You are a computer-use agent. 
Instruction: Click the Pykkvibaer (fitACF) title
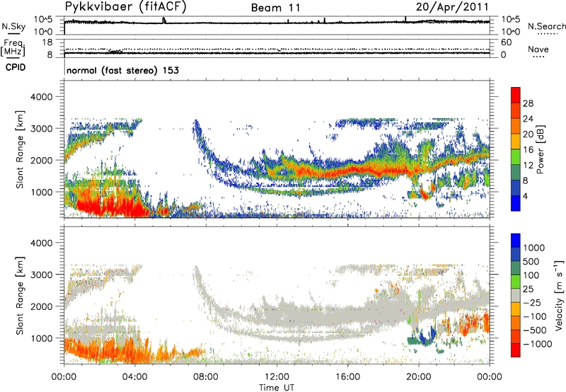125,7
